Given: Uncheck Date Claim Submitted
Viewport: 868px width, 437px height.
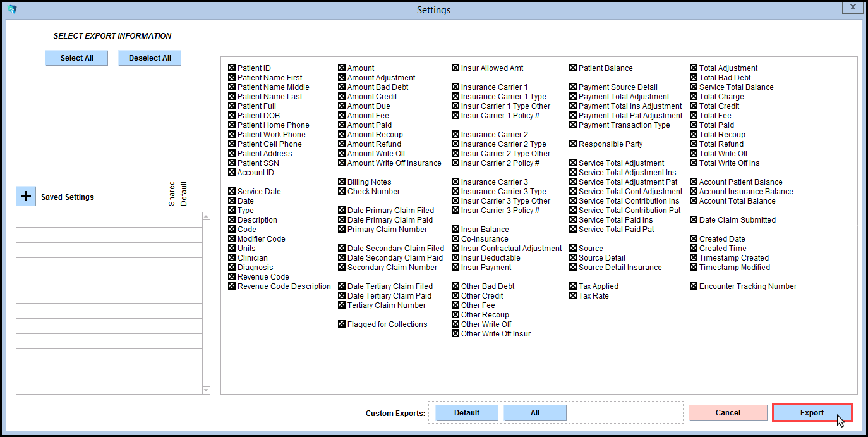Looking at the screenshot, I should pyautogui.click(x=694, y=220).
